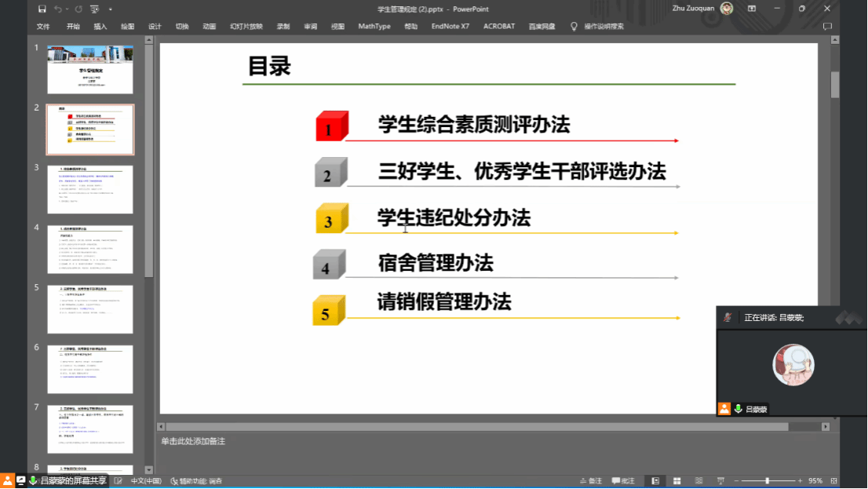Expand Customize Quick Access Toolbar dropdown
Screen dimensions: 868x489
tap(110, 9)
